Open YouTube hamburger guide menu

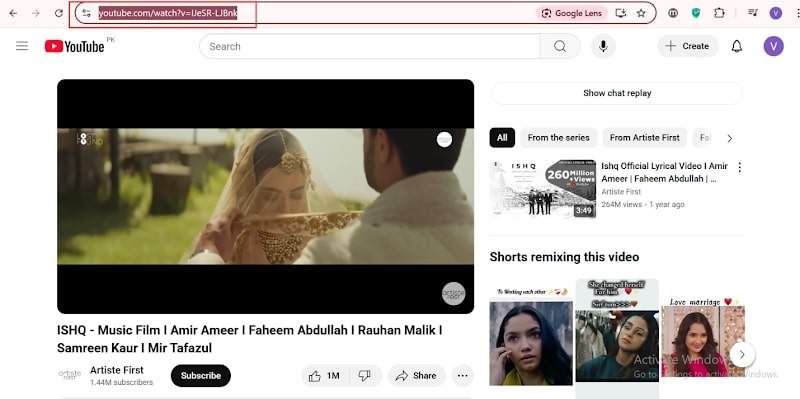22,46
